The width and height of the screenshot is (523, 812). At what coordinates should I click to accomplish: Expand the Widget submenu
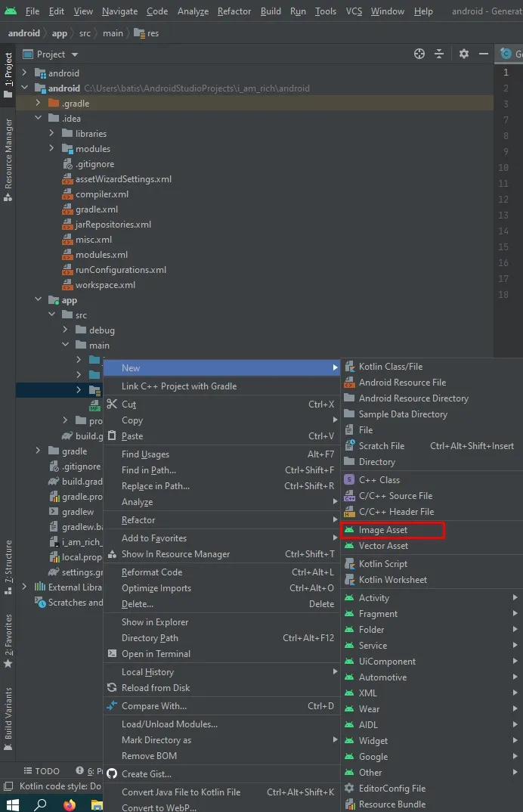[x=432, y=740]
